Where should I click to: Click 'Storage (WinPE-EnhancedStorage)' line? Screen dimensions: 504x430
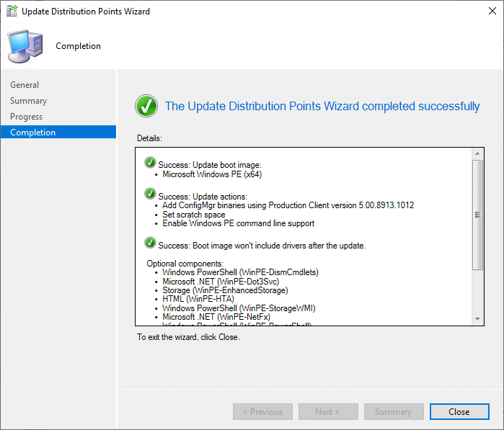click(225, 290)
